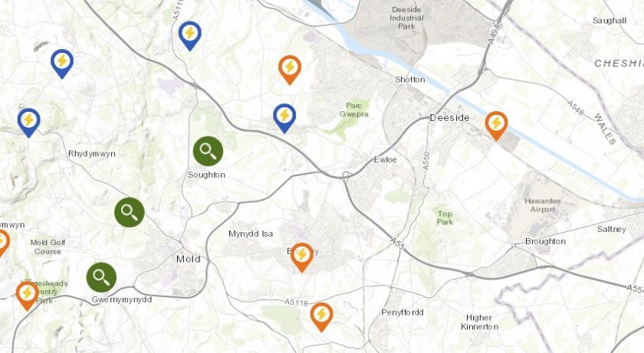Click the Penyffordd place label
Screen dimensions: 644x353
click(402, 312)
